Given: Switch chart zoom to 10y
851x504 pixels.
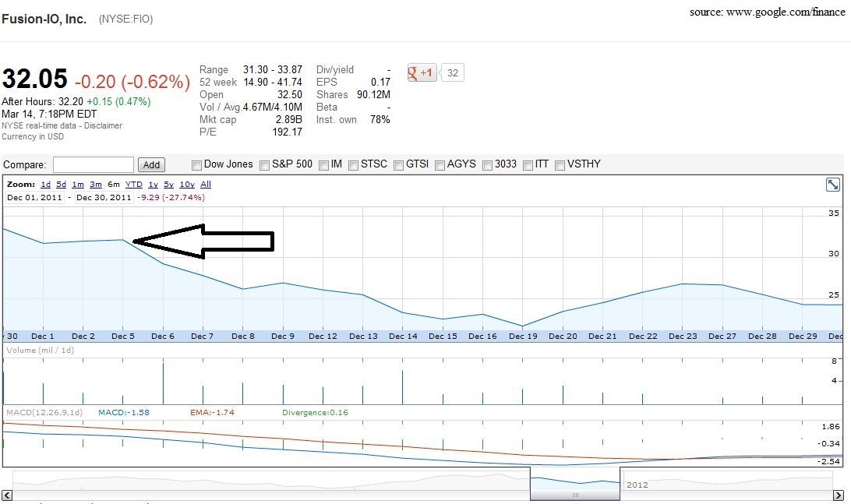Looking at the screenshot, I should click(x=187, y=185).
